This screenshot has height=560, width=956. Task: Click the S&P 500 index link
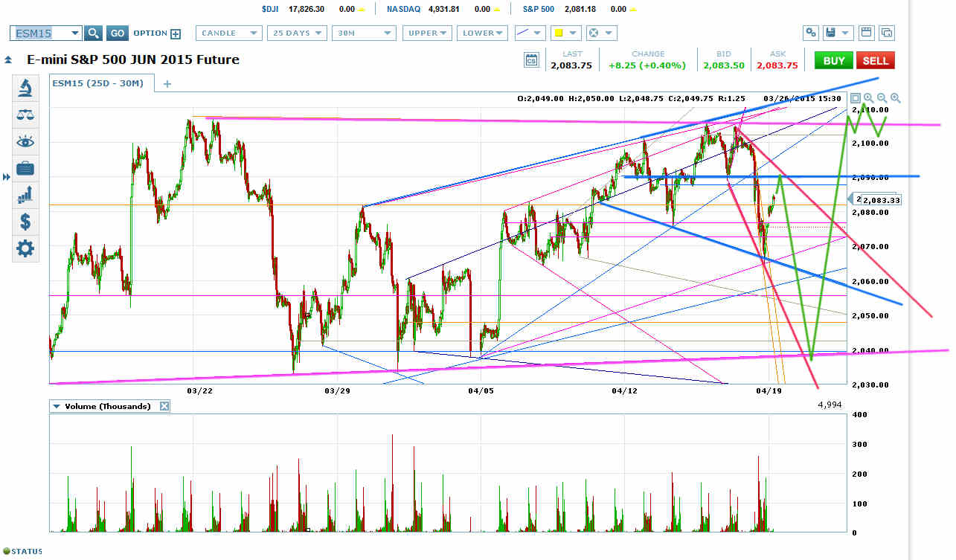coord(538,9)
